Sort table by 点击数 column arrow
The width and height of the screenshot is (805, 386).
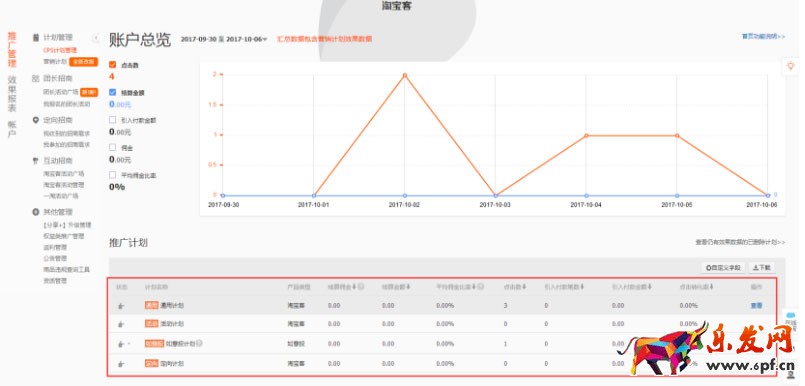pos(524,287)
